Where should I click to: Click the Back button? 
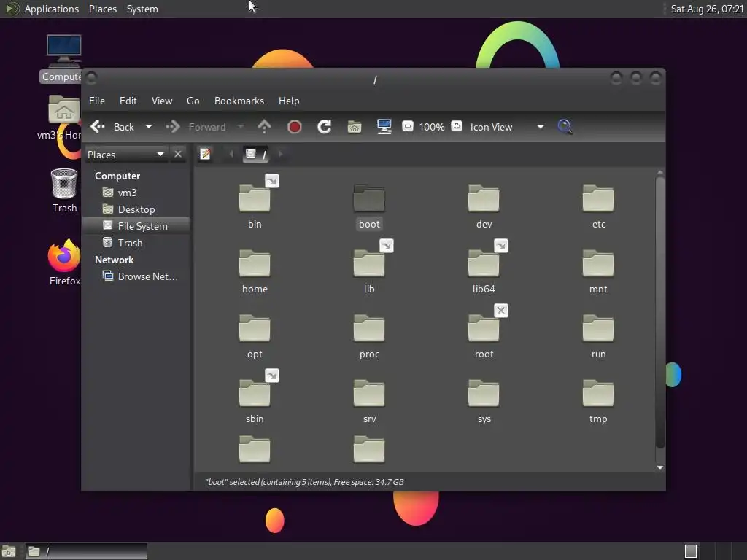[x=113, y=127]
